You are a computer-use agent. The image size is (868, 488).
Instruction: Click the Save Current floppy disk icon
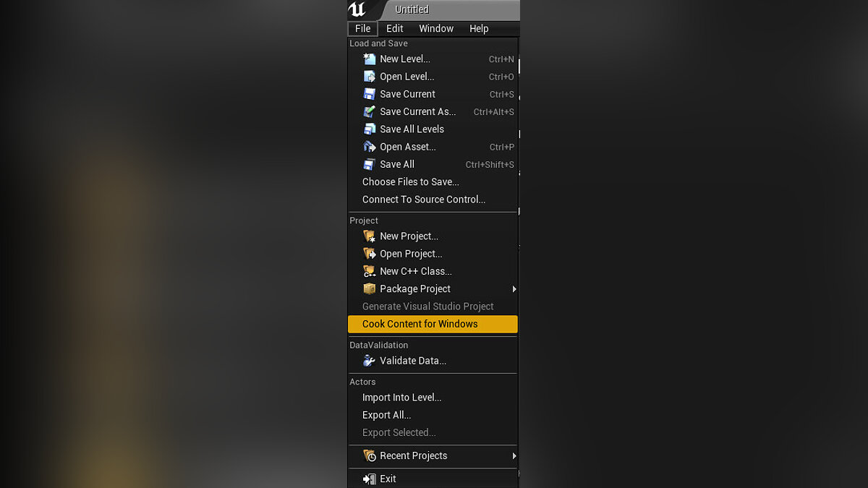click(x=370, y=94)
